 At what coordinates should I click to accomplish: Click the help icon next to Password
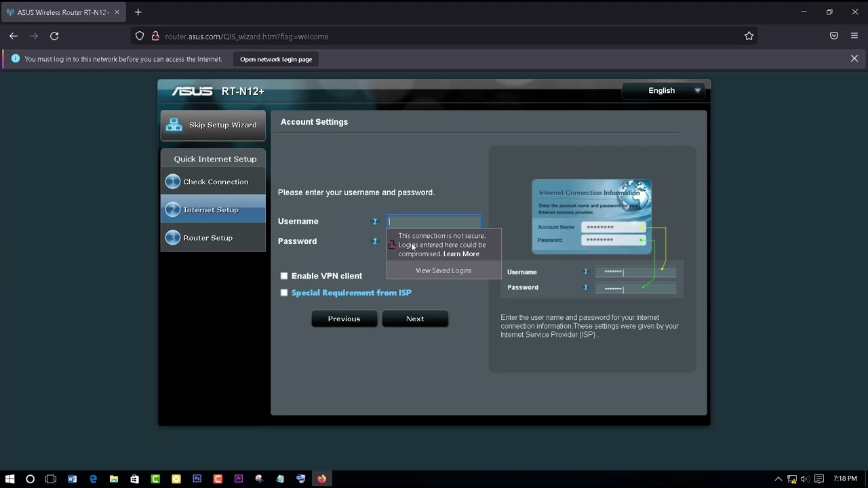(x=375, y=241)
